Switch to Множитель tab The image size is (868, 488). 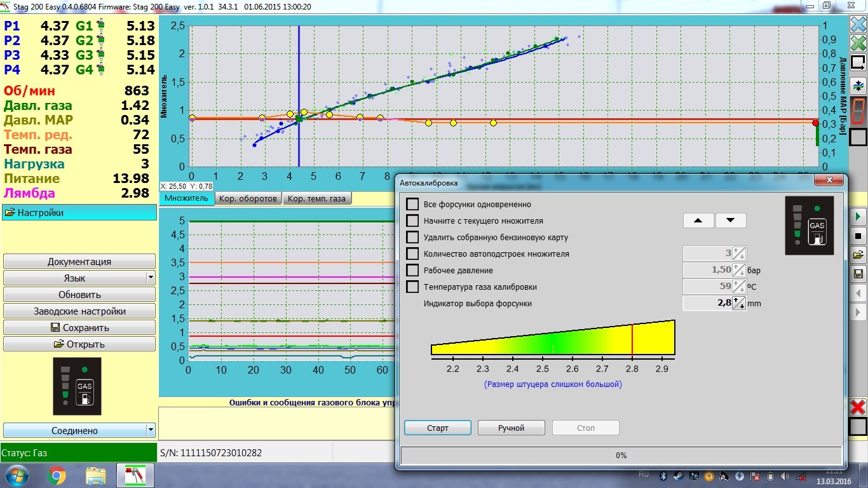pyautogui.click(x=187, y=198)
